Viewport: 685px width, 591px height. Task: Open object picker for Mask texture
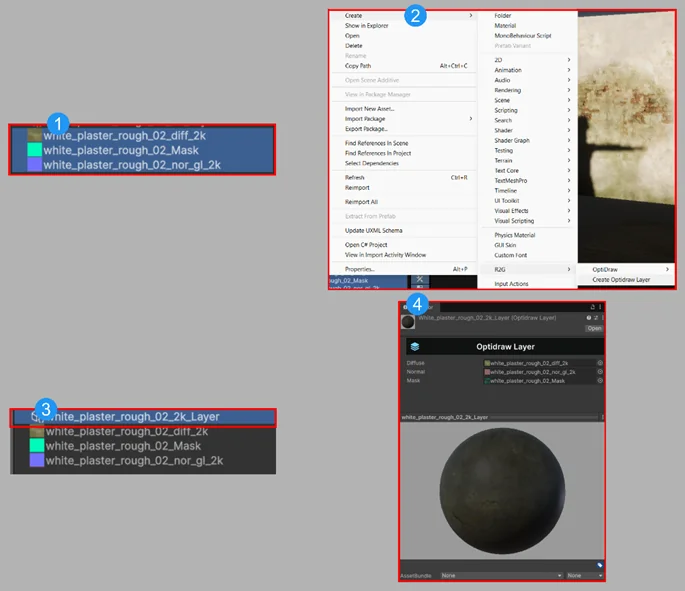(x=600, y=380)
